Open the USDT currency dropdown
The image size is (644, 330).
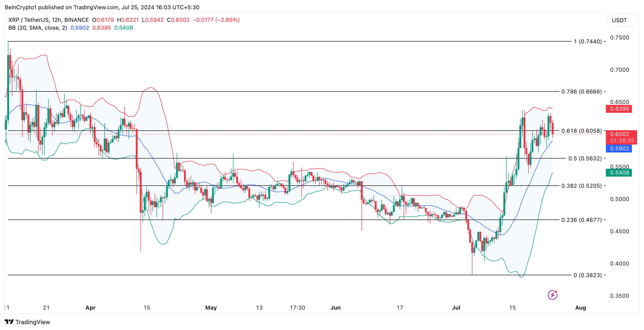pyautogui.click(x=622, y=20)
